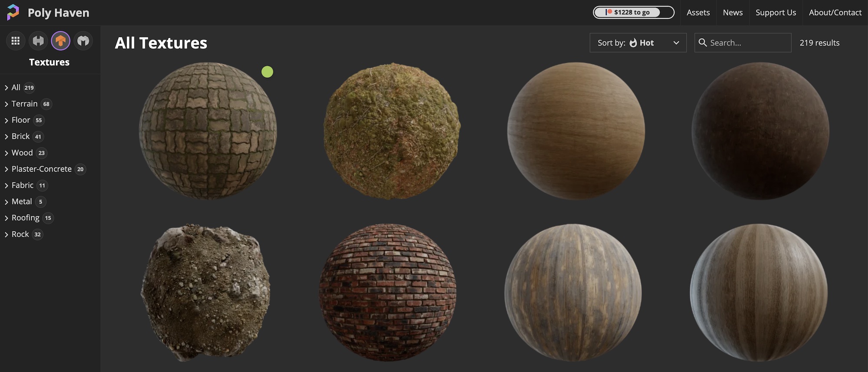Viewport: 868px width, 372px height.
Task: Click the flame icon beside Hot
Action: [x=633, y=43]
